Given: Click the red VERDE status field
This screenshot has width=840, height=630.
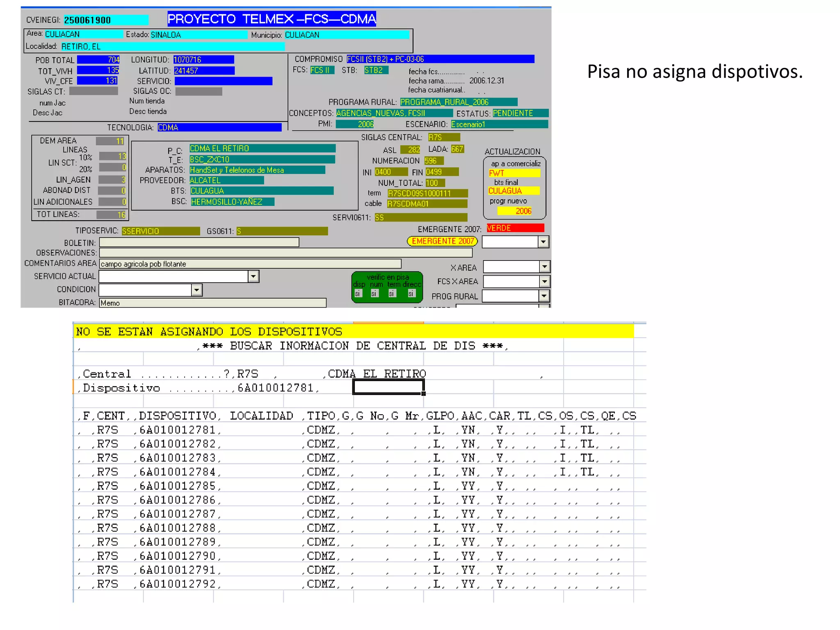Looking at the screenshot, I should pyautogui.click(x=515, y=228).
